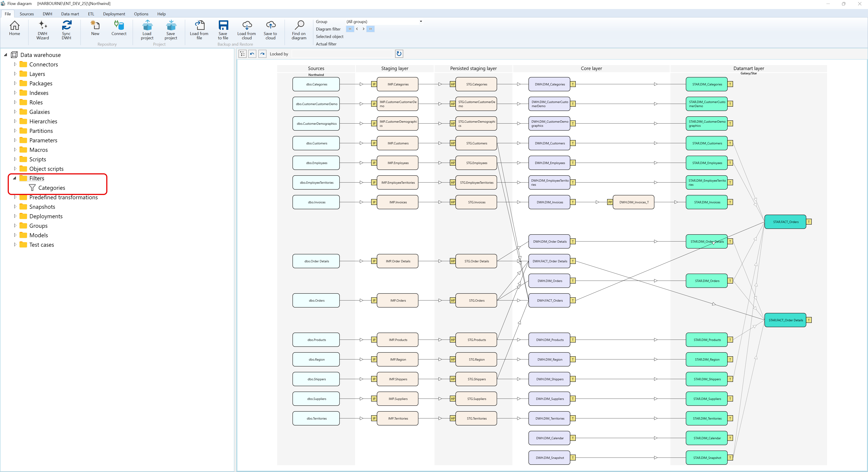
Task: Open the Sources ribbon tab
Action: [27, 14]
